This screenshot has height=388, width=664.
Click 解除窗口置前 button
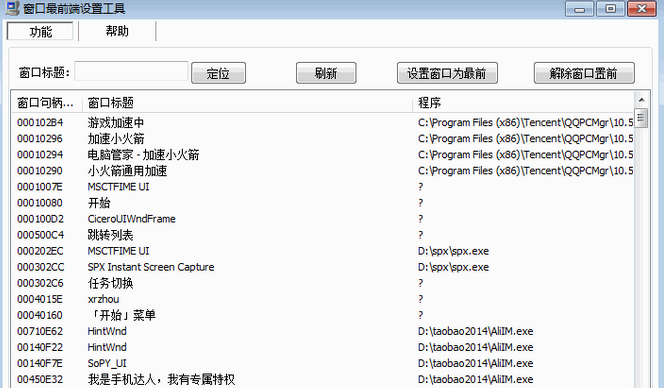[584, 73]
